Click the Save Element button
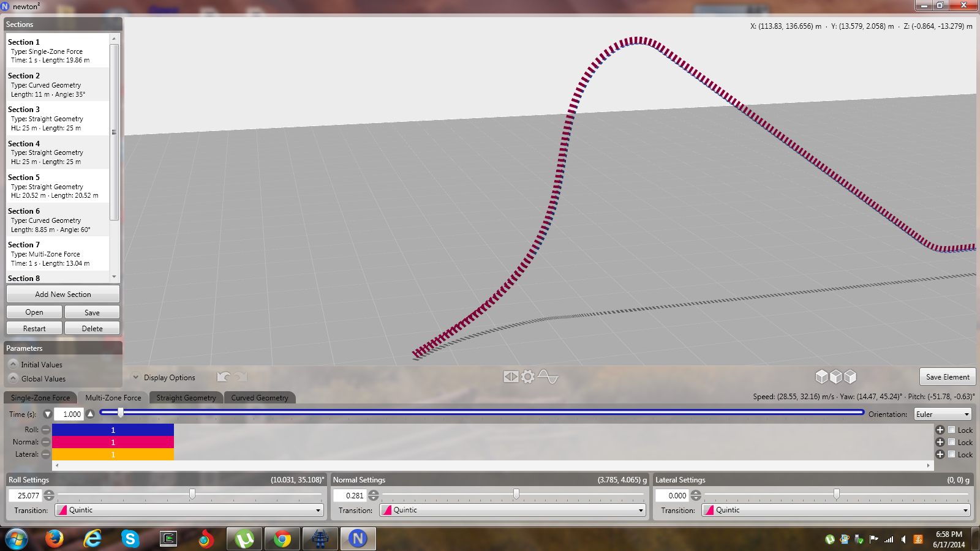Screen dimensions: 980x551 [948, 377]
